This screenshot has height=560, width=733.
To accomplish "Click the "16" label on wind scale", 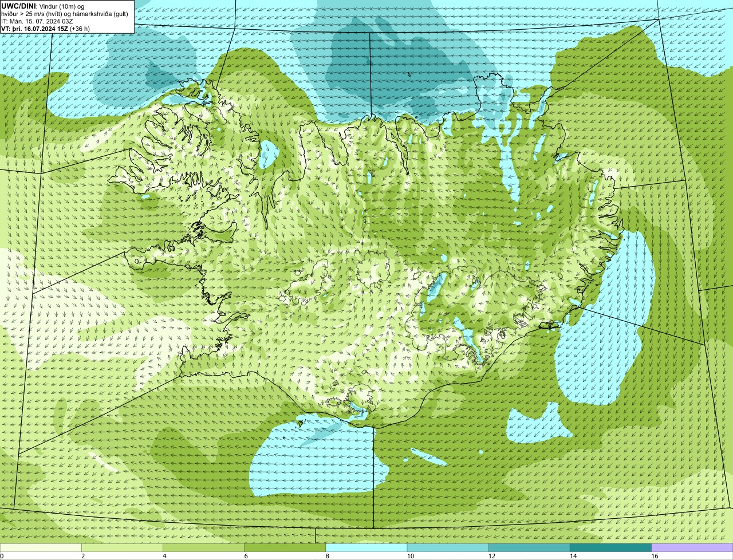I will (x=655, y=556).
